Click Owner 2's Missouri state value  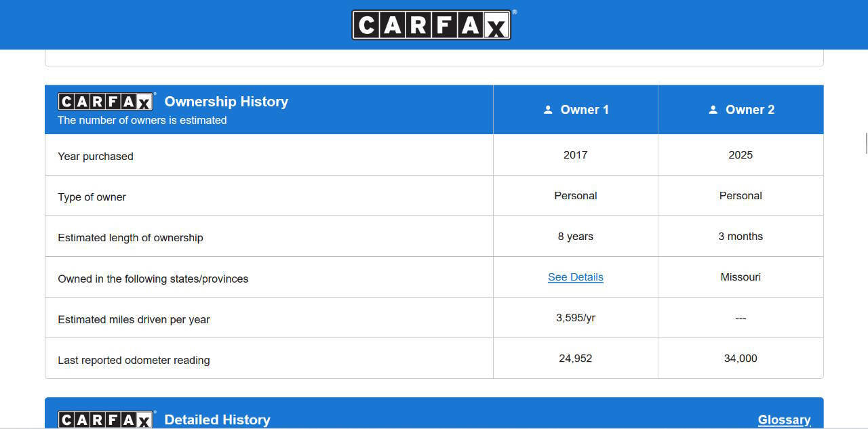[x=741, y=277]
